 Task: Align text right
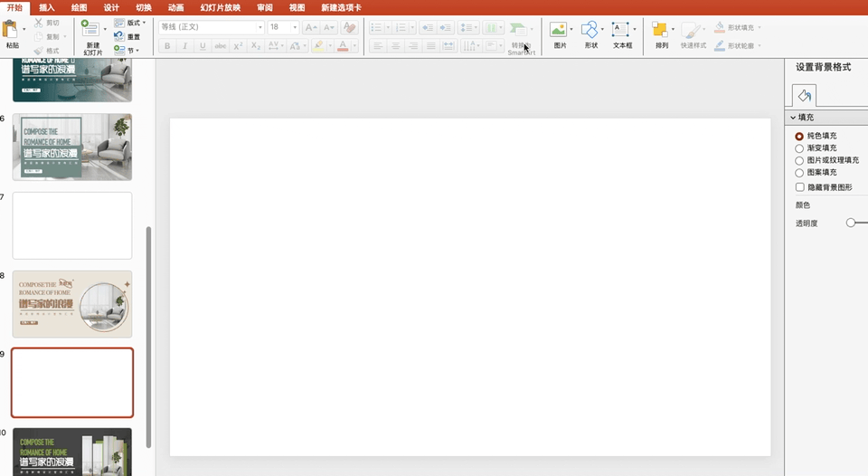click(x=413, y=46)
